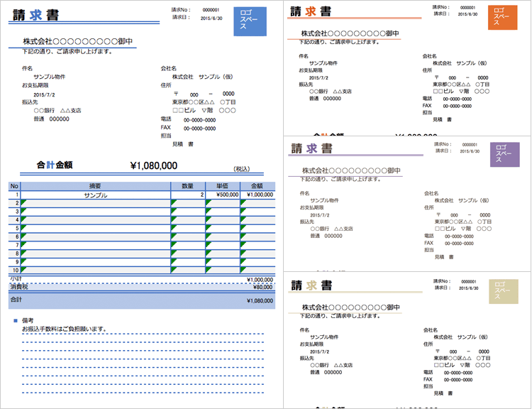
Task: Click 株式会社 サンプル(仮) on the orange invoice
Action: pos(460,63)
